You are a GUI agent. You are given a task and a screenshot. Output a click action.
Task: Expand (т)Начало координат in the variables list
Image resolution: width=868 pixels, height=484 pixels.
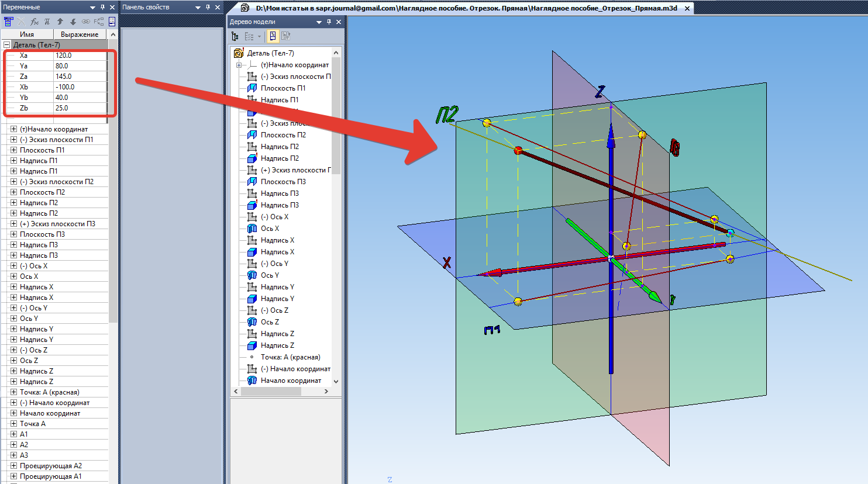[14, 129]
